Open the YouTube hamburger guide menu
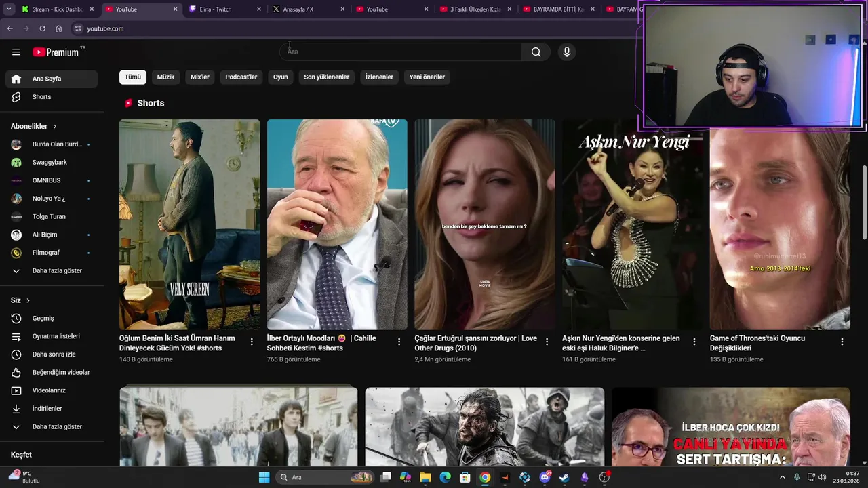This screenshot has width=868, height=488. pos(16,52)
